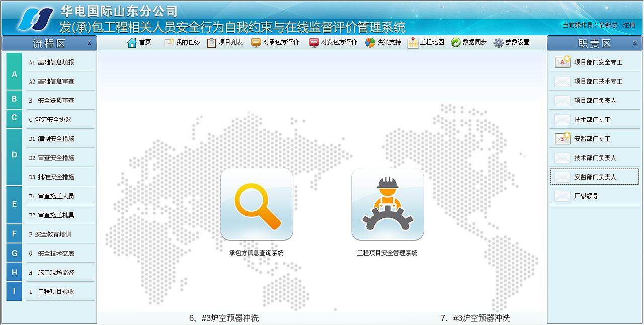
Task: Click envelope icon for 安监部门专工
Action: tap(562, 139)
